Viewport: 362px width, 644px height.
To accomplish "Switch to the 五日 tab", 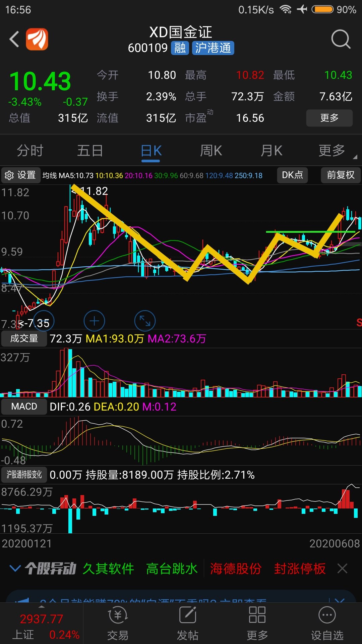I will pyautogui.click(x=90, y=151).
